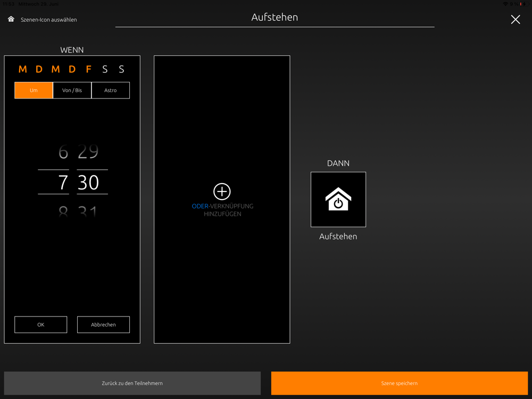Click the plus icon to add ODER link
The width and height of the screenshot is (532, 399).
222,192
